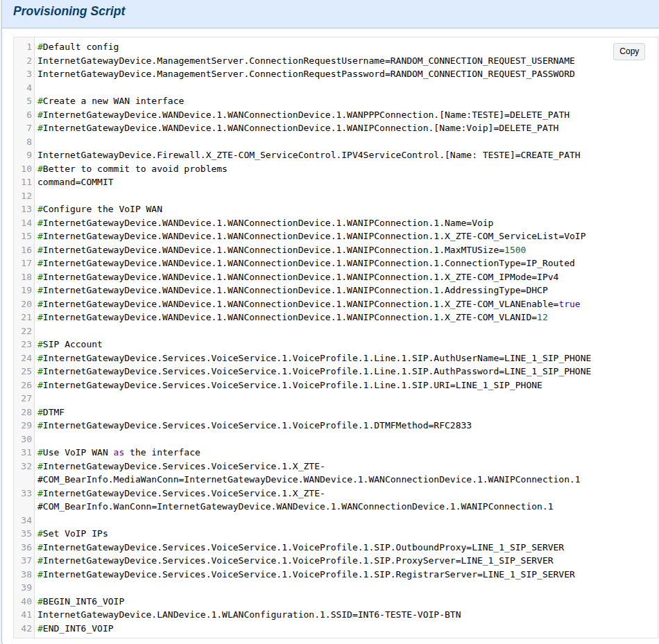Click the BearInfo.MediaWanConn line
This screenshot has width=659, height=644.
pyautogui.click(x=309, y=473)
